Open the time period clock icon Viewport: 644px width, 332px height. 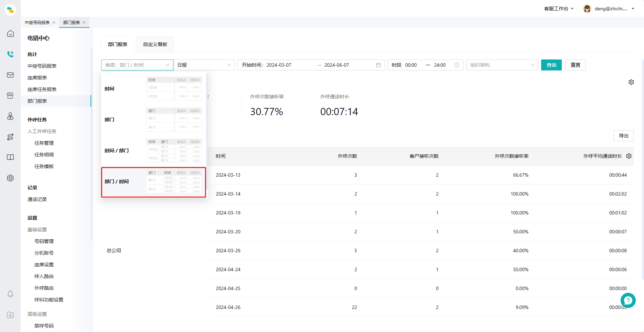click(x=457, y=65)
